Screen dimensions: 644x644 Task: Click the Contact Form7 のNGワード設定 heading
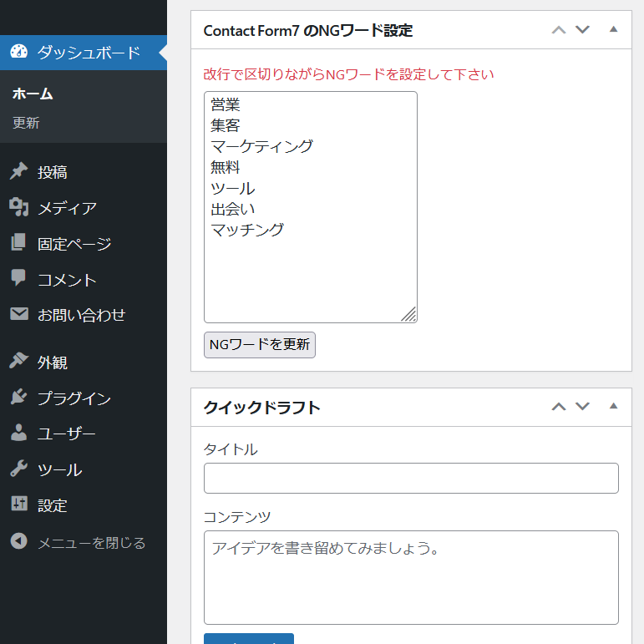tap(308, 31)
